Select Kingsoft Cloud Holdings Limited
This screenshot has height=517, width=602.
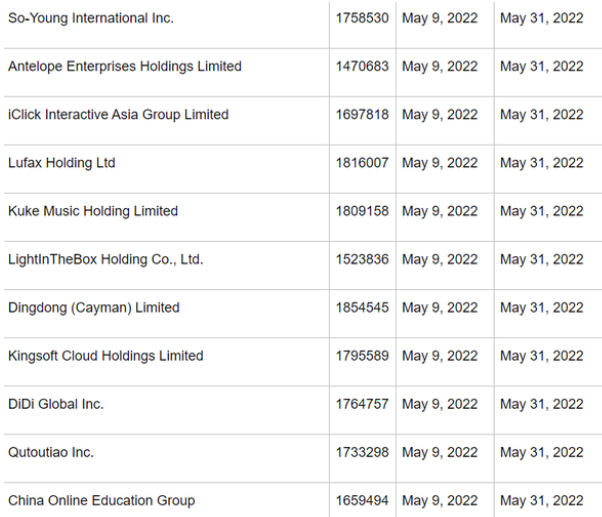click(106, 355)
